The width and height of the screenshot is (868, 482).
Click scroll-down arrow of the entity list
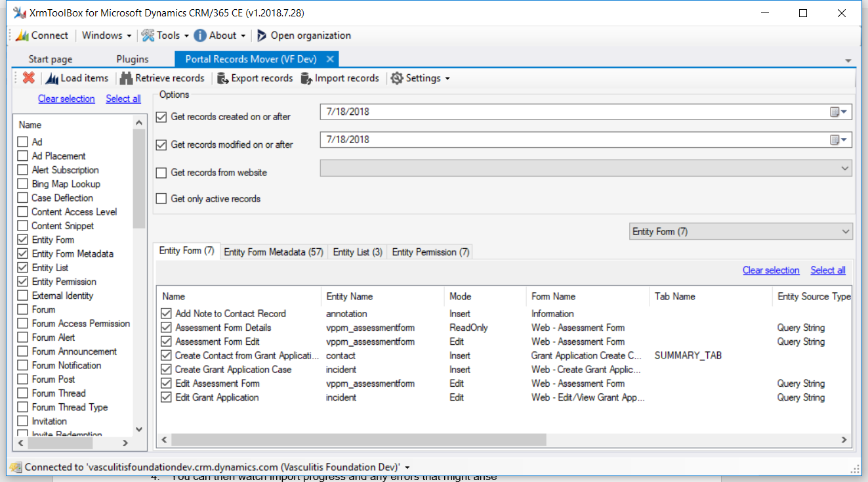139,429
